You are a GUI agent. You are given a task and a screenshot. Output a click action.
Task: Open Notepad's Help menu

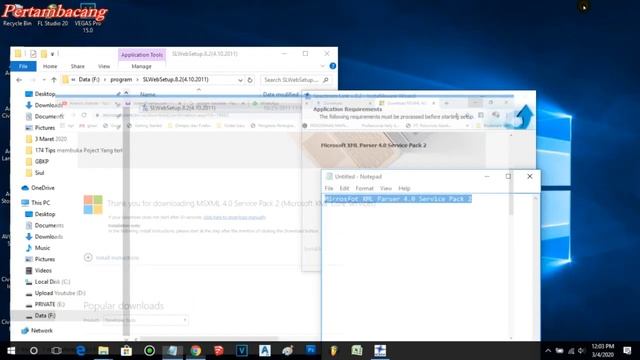tap(404, 188)
